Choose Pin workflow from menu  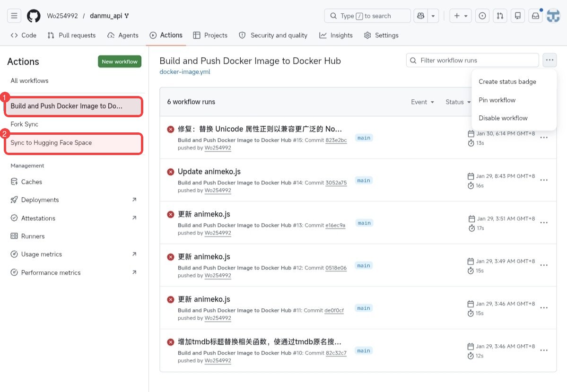497,100
